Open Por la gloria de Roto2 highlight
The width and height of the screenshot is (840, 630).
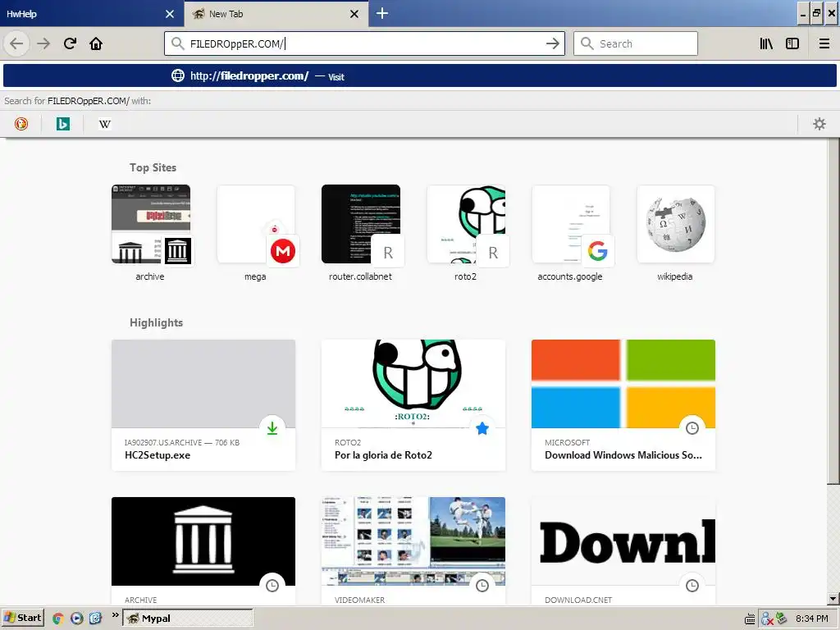coord(413,405)
